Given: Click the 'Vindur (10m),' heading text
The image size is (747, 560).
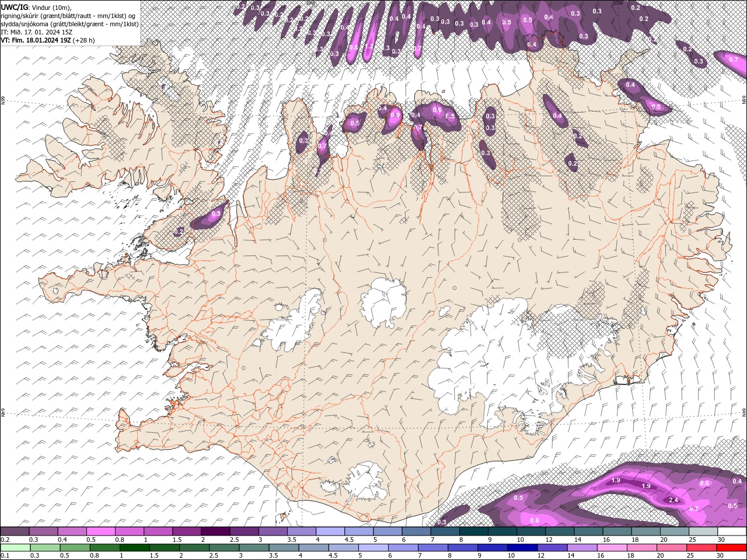Looking at the screenshot, I should [51, 7].
